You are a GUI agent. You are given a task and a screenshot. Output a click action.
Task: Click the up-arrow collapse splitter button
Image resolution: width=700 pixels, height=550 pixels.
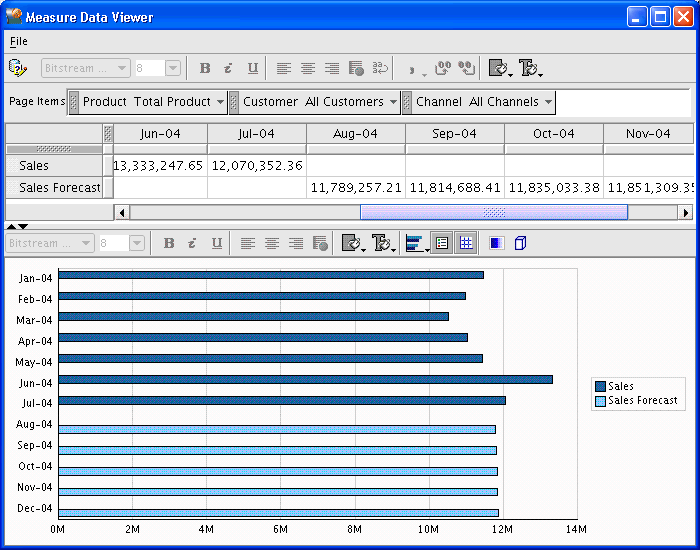(x=11, y=227)
